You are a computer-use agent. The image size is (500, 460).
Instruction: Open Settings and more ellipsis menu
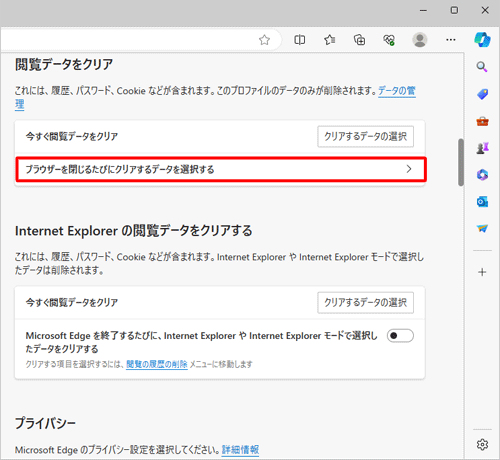451,40
